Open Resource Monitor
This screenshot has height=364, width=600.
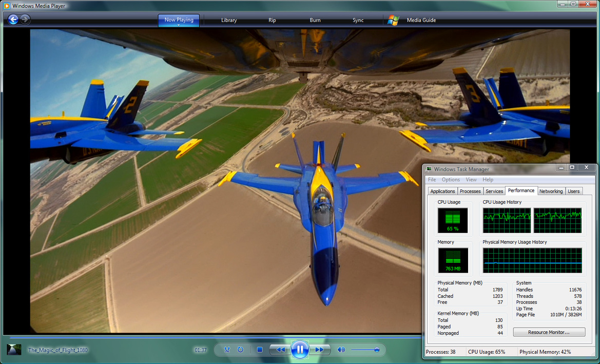pyautogui.click(x=549, y=332)
